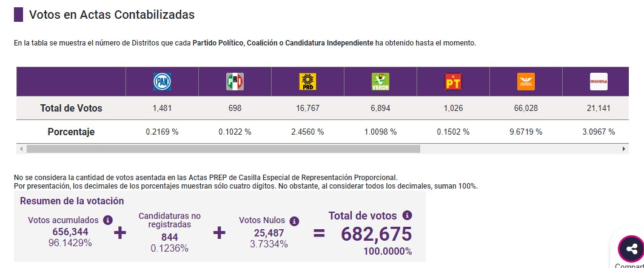This screenshot has width=644, height=268.
Task: Click the Votos en Actas Contabilizadas heading
Action: [x=112, y=15]
